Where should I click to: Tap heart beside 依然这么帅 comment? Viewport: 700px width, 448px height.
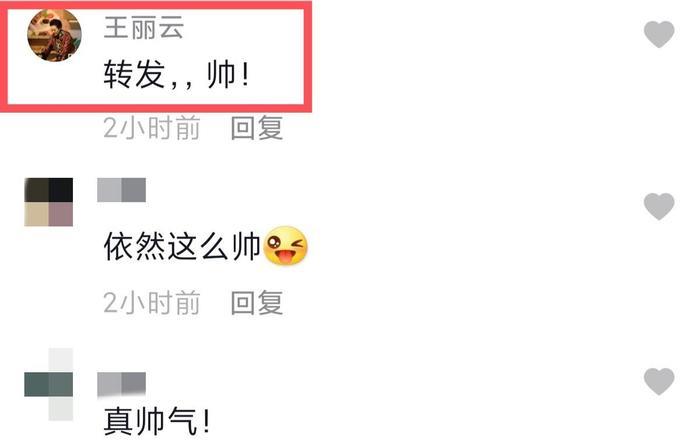pyautogui.click(x=659, y=207)
